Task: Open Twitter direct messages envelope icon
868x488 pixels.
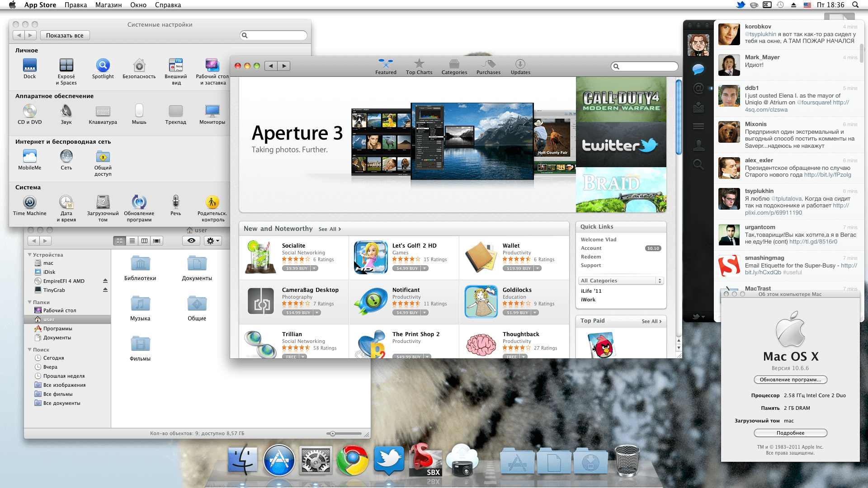Action: tap(698, 108)
